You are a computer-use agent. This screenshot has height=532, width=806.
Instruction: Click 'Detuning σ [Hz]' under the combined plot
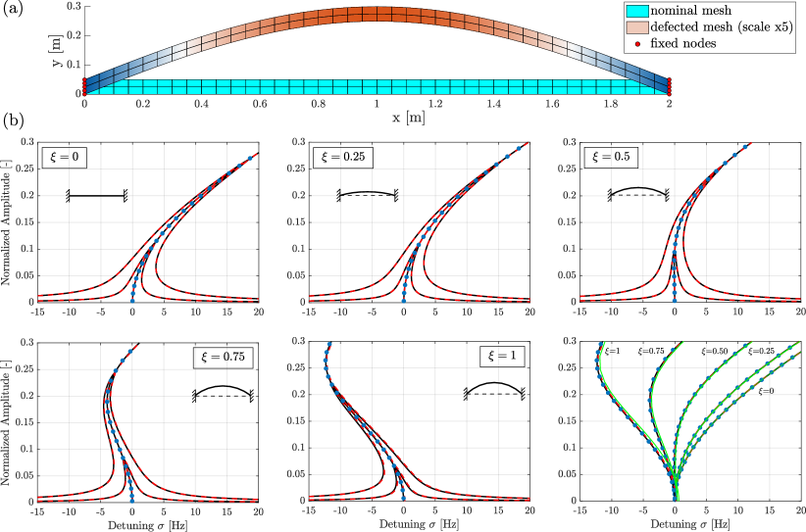[x=690, y=524]
